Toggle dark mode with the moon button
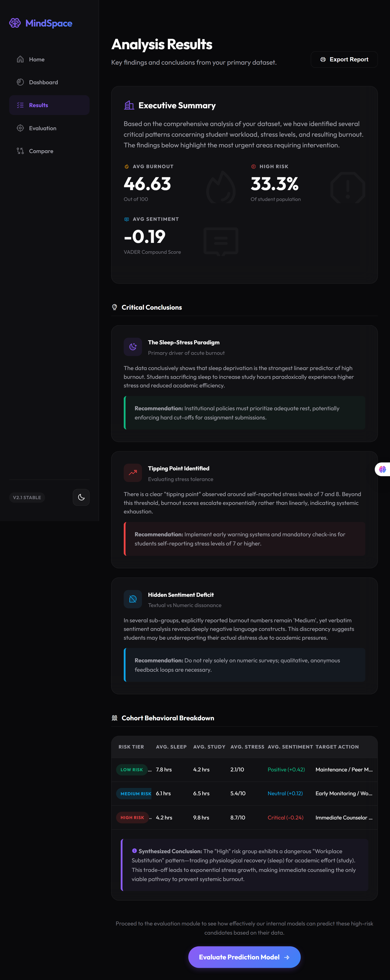 (x=81, y=497)
